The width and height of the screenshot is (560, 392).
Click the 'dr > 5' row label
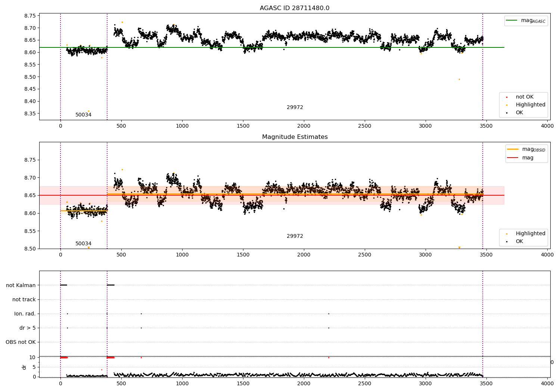pyautogui.click(x=28, y=328)
